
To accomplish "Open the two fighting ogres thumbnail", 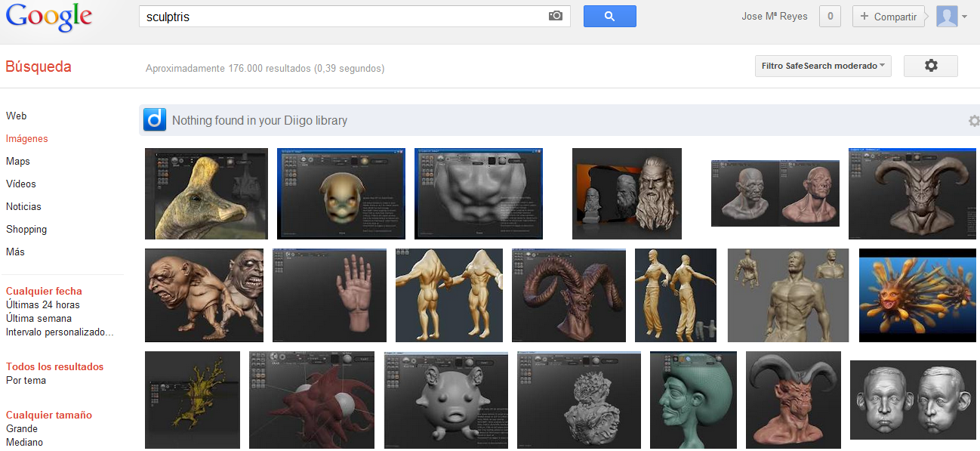I will (204, 295).
